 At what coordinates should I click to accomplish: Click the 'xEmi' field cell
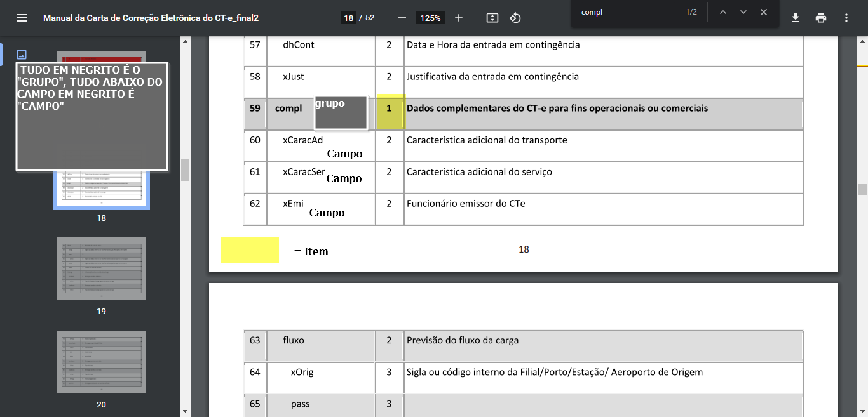[321, 209]
